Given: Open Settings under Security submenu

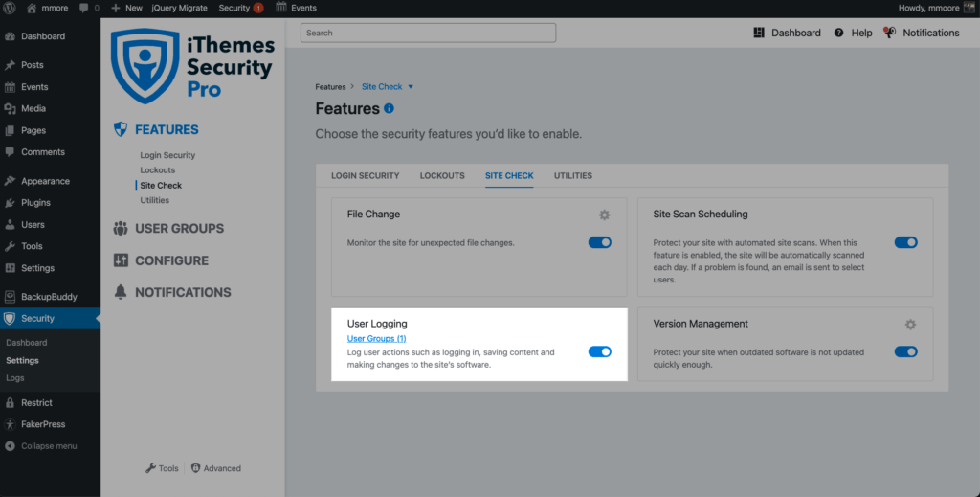Looking at the screenshot, I should tap(23, 361).
